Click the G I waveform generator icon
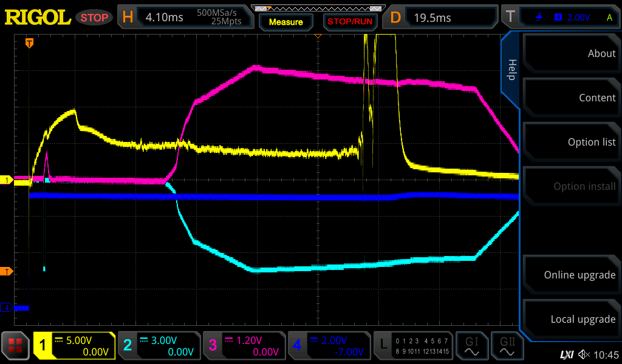The width and height of the screenshot is (622, 364). click(472, 346)
